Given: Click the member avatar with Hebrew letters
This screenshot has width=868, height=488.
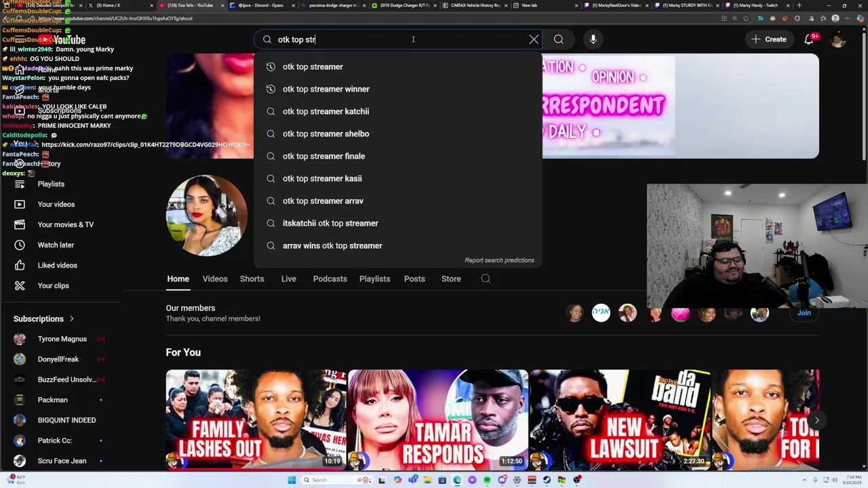Looking at the screenshot, I should 601,313.
